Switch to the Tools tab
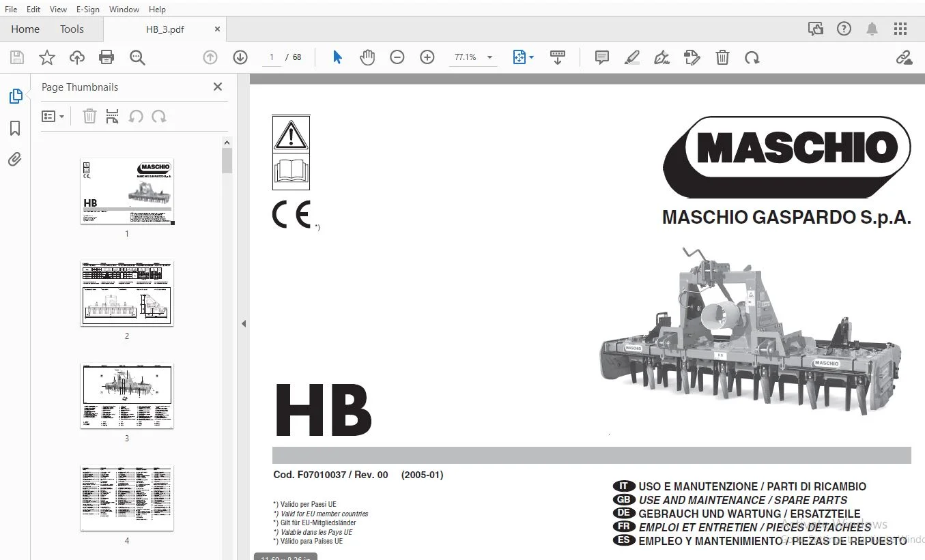Screen dimensions: 925x560 tap(72, 29)
